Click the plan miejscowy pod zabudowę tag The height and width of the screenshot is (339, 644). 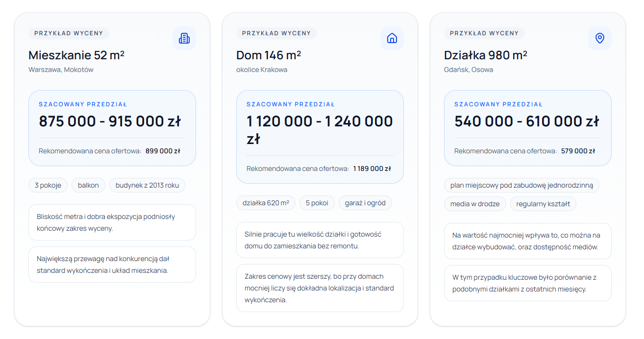[521, 185]
